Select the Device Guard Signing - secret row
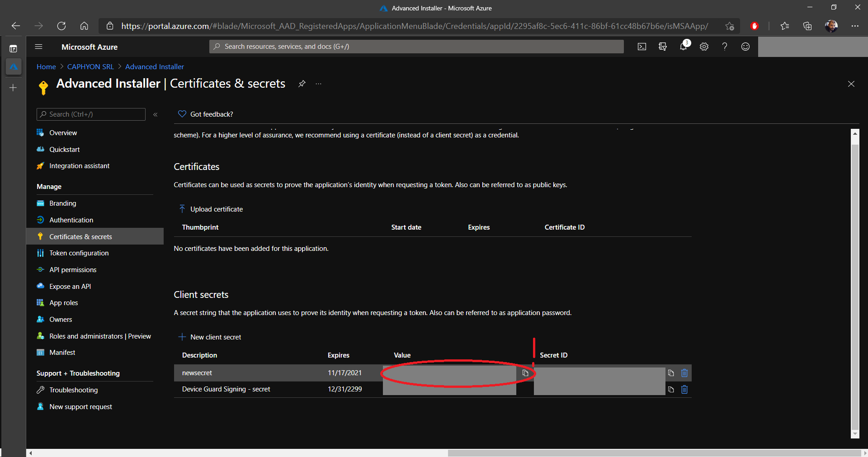 click(433, 389)
